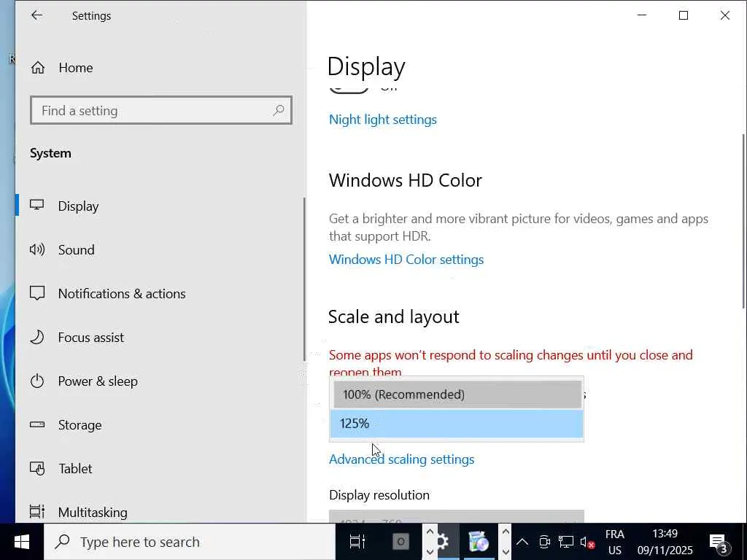Open Advanced scaling settings link
Screen dimensions: 747x560
coord(402,459)
